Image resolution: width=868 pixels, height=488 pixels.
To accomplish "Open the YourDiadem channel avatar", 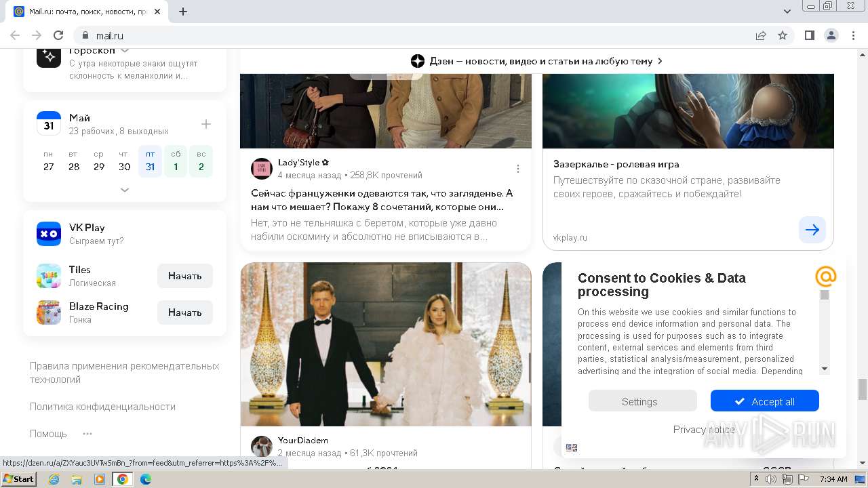I will tap(262, 446).
